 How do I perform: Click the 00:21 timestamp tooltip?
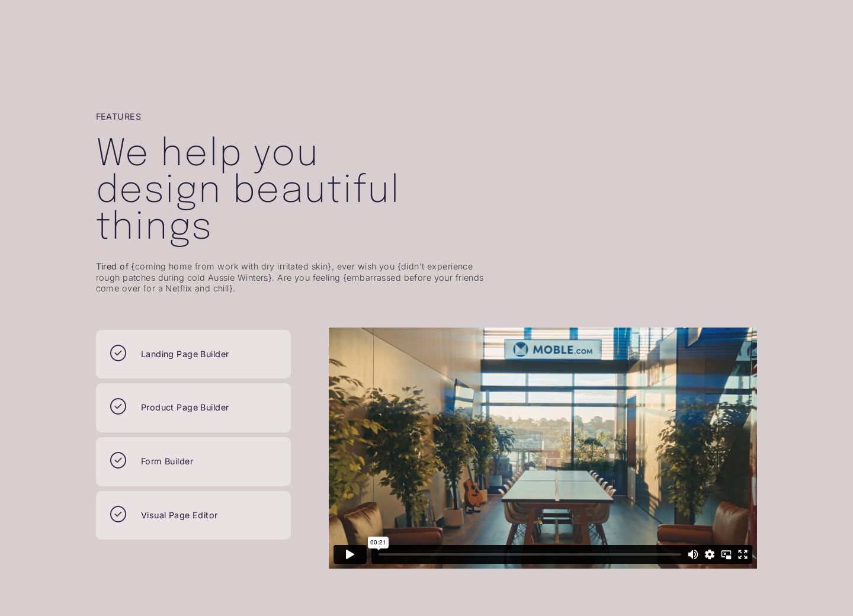378,542
